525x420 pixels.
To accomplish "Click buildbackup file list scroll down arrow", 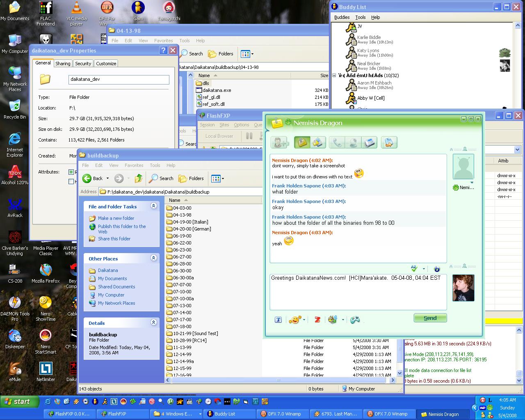I will (x=400, y=373).
